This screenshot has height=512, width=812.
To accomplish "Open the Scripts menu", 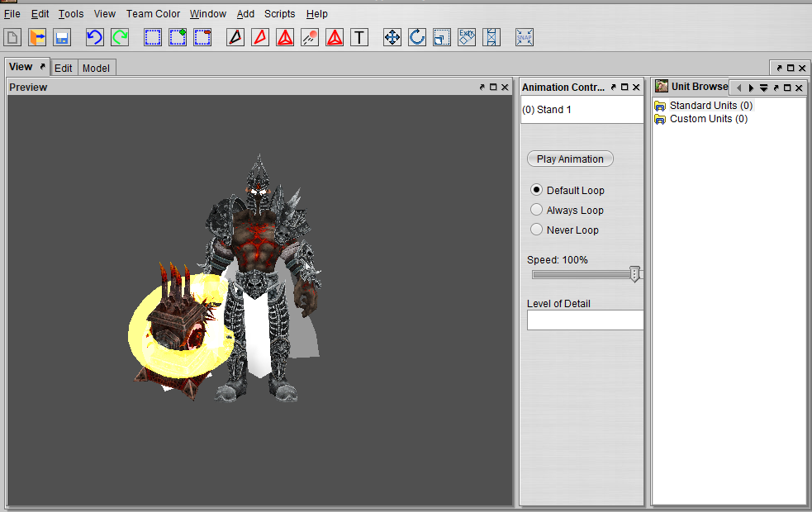I will (x=280, y=14).
